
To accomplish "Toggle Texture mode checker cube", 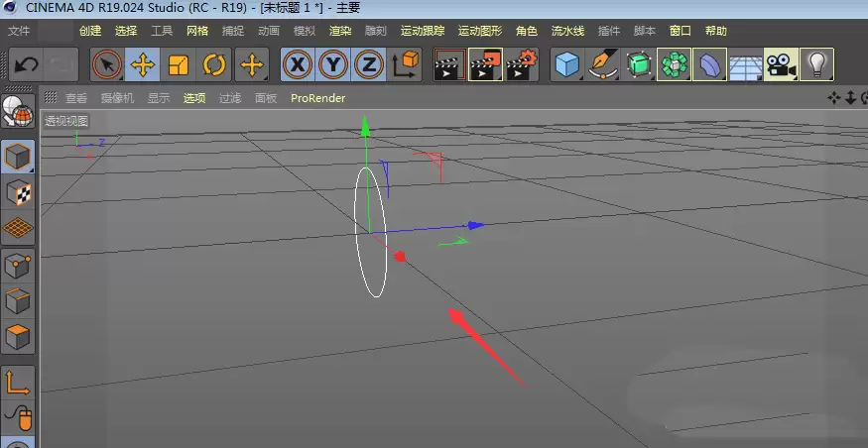I will (x=18, y=192).
